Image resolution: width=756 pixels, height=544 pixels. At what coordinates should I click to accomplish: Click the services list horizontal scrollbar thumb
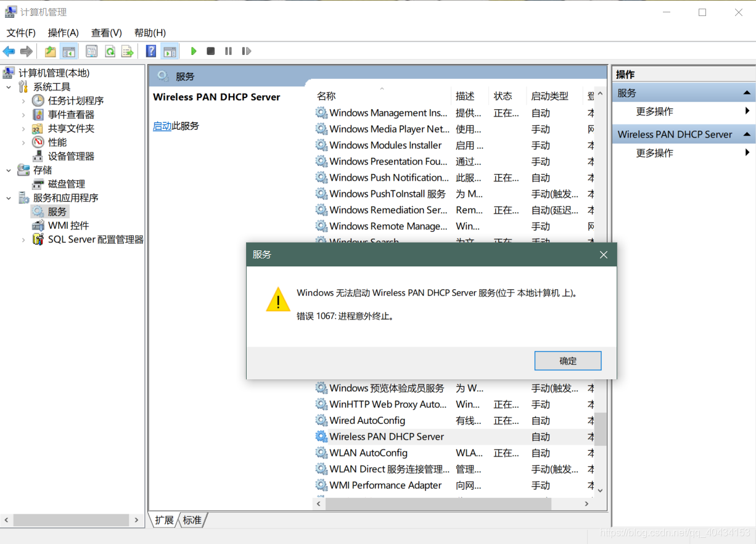tap(438, 504)
